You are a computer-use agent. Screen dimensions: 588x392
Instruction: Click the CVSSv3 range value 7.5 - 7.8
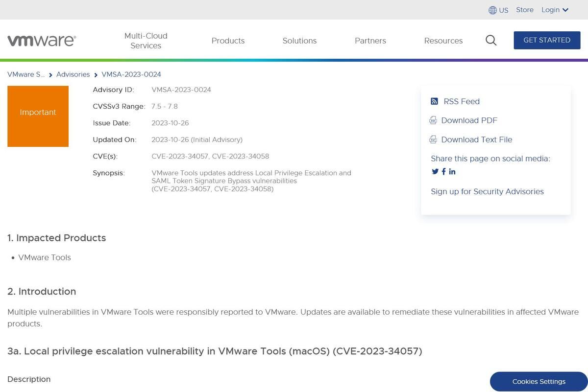click(165, 106)
